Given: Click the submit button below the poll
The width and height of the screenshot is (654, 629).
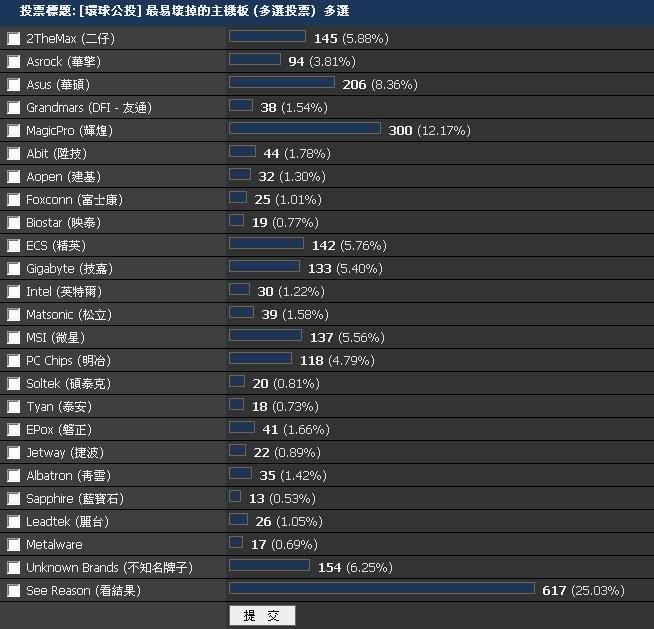Looking at the screenshot, I should pyautogui.click(x=262, y=615).
